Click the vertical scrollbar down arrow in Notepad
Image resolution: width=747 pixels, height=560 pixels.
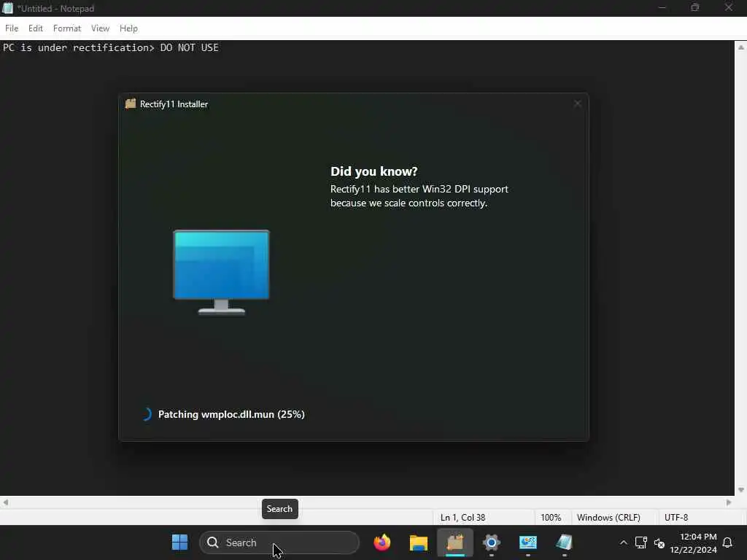[x=741, y=490]
